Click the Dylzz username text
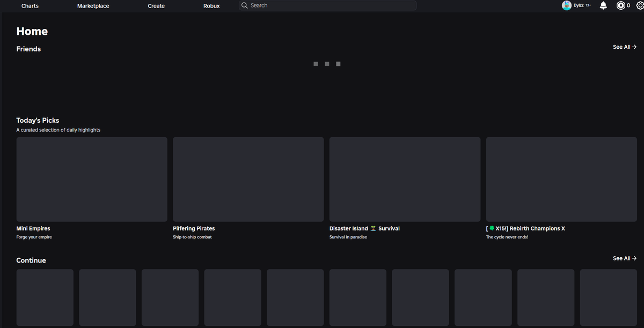 tap(580, 5)
